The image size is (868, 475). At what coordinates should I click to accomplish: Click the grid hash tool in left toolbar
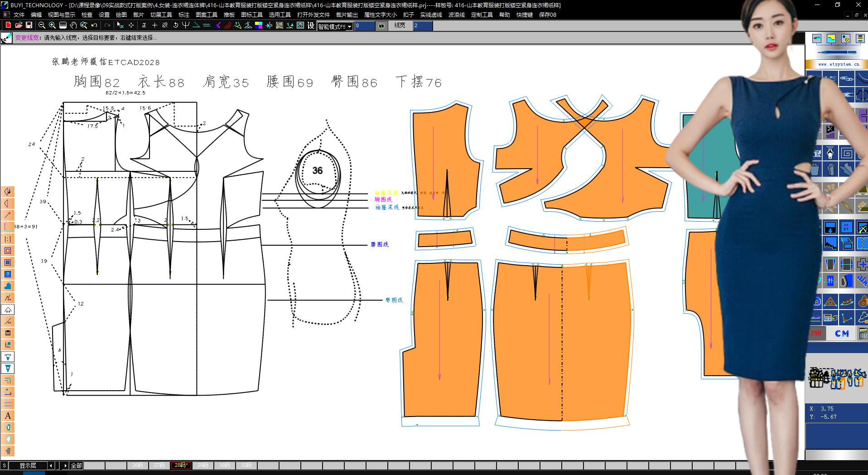pyautogui.click(x=8, y=404)
